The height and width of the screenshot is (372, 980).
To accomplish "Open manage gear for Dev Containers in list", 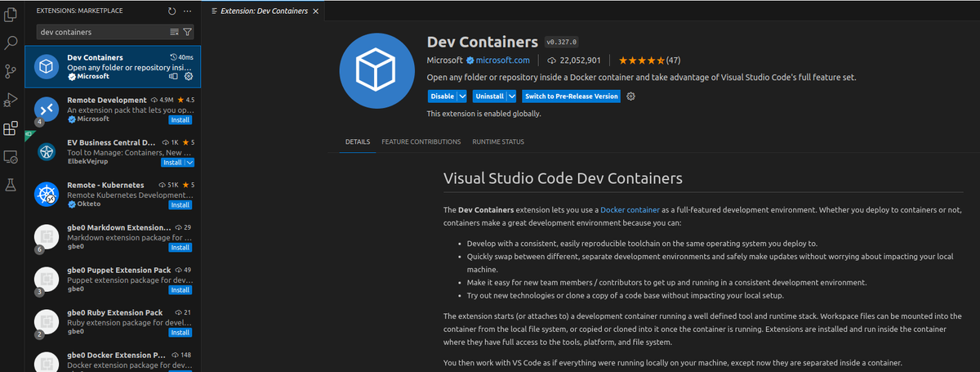I will 189,76.
